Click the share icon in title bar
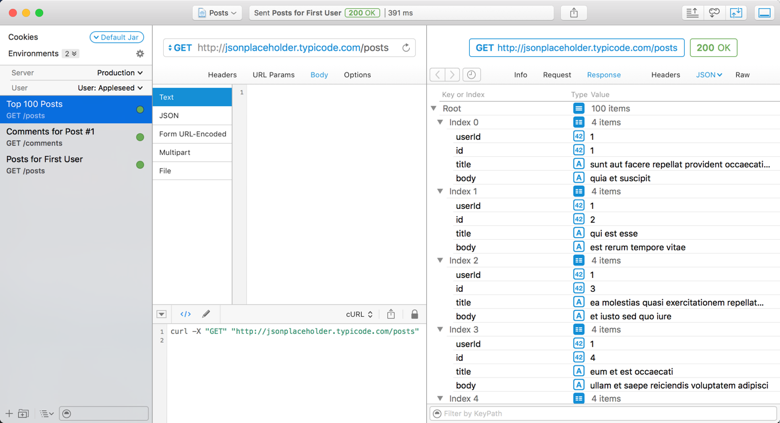 coord(574,13)
